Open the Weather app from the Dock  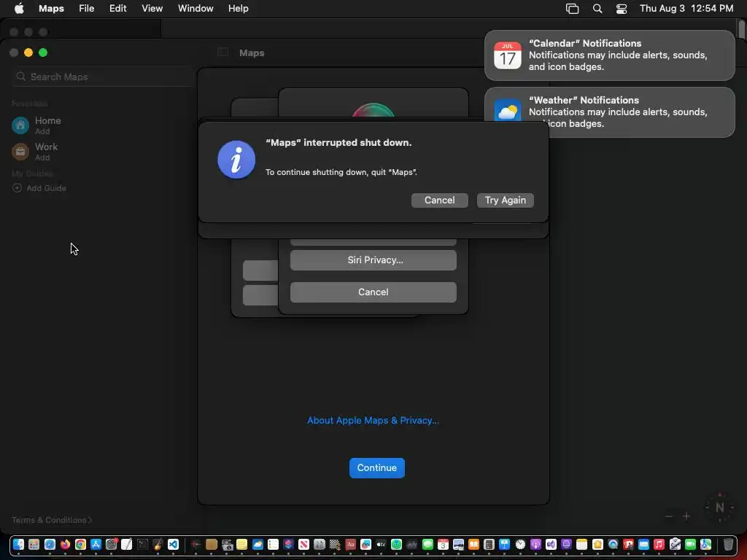click(258, 544)
